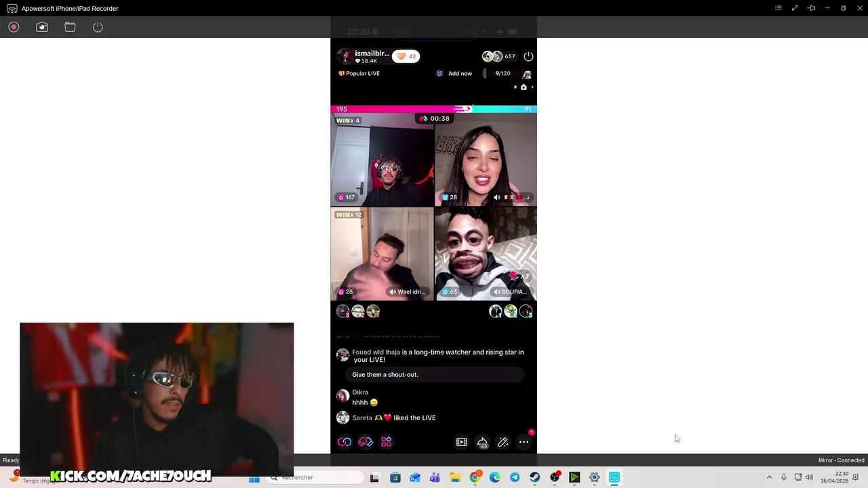Screen dimensions: 868x488
Task: Click the WIN x 4 badge
Action: click(348, 121)
